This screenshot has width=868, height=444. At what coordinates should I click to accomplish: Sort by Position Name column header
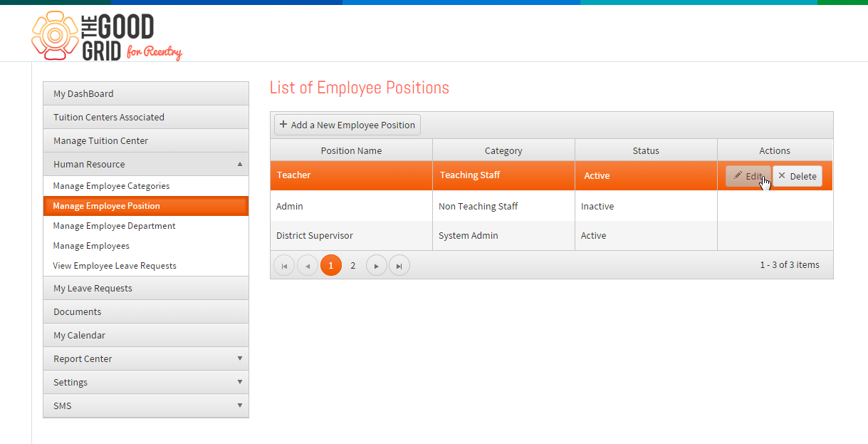[x=351, y=150]
